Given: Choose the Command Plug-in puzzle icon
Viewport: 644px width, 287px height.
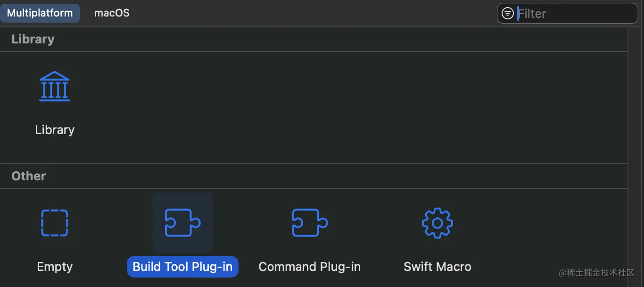Looking at the screenshot, I should (x=310, y=223).
